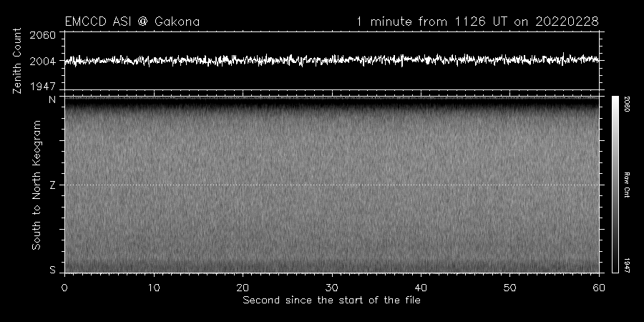The height and width of the screenshot is (322, 644).
Task: Click the 'South to North Keogram' axis label
Action: point(36,185)
